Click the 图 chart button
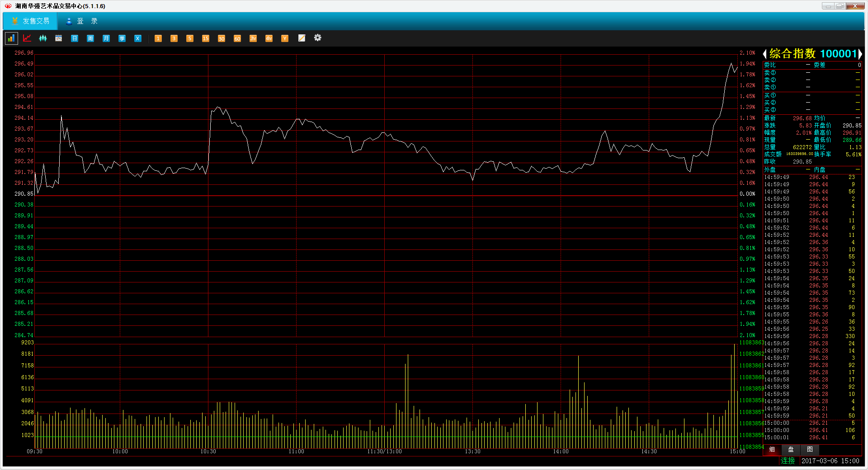This screenshot has height=470, width=868. point(810,450)
